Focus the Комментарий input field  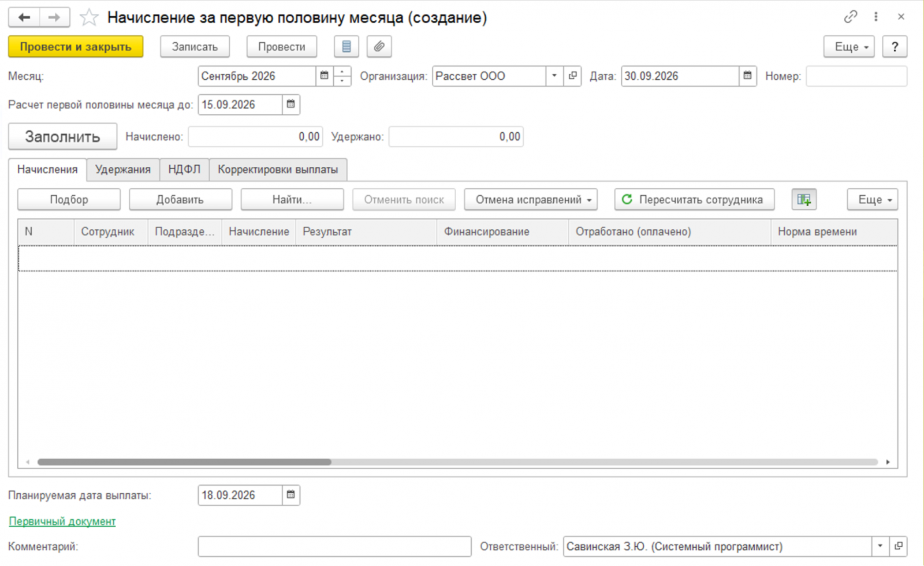(334, 546)
